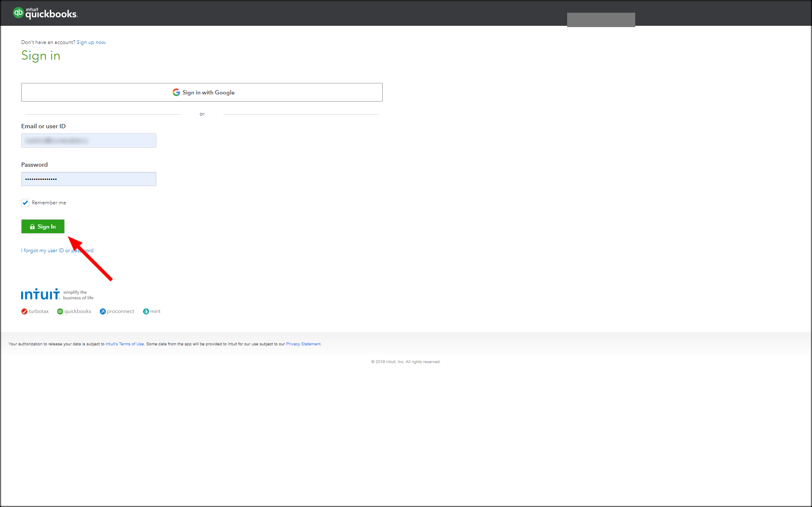The height and width of the screenshot is (507, 812).
Task: Open the turbotax product link
Action: coord(35,311)
